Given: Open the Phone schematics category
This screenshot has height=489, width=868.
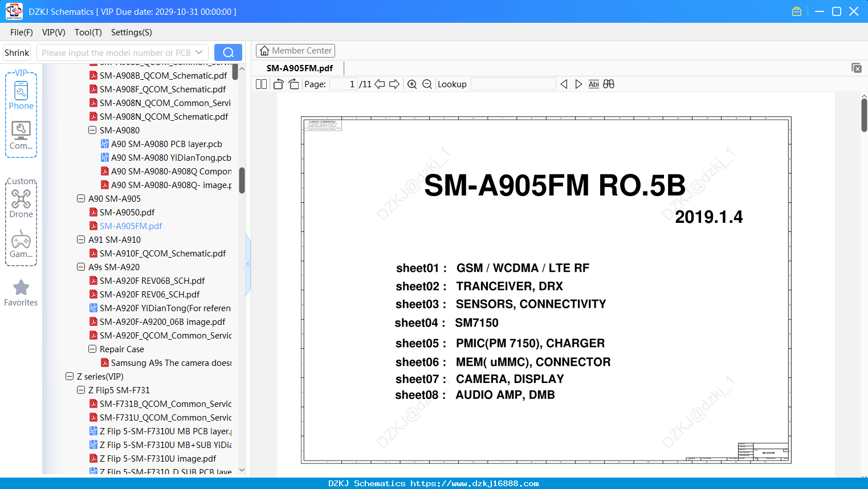Looking at the screenshot, I should pyautogui.click(x=21, y=96).
